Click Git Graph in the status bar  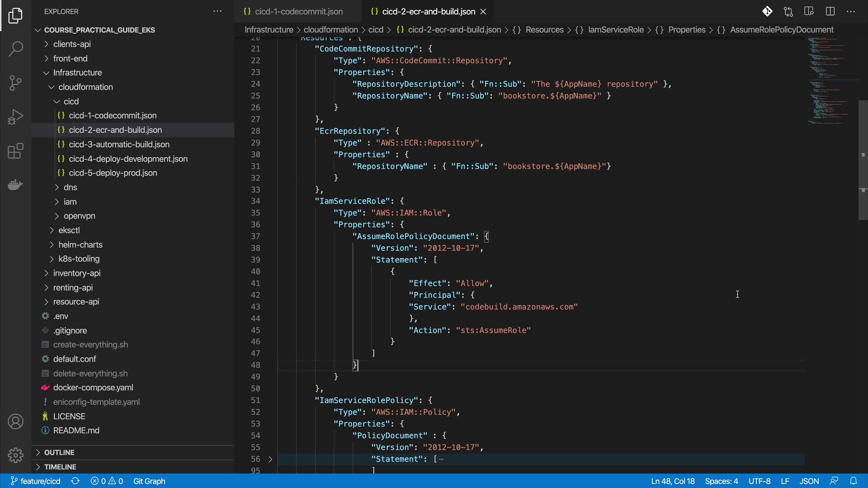[x=149, y=481]
